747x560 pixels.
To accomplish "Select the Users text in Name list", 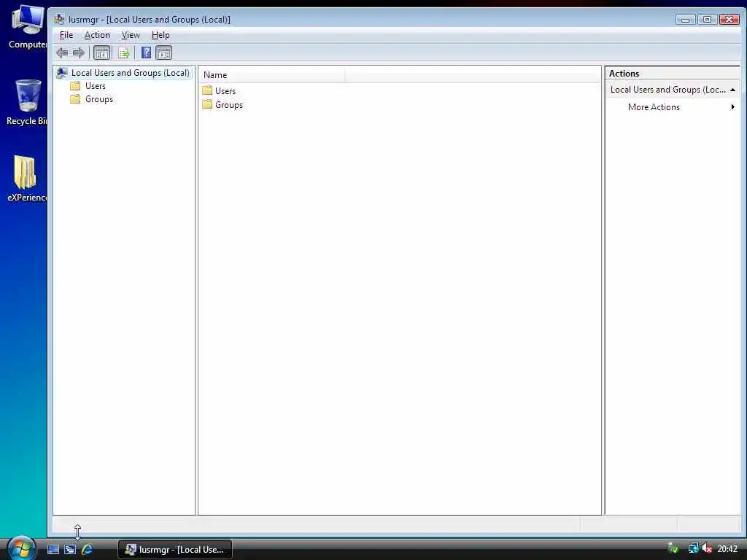I will [x=225, y=91].
